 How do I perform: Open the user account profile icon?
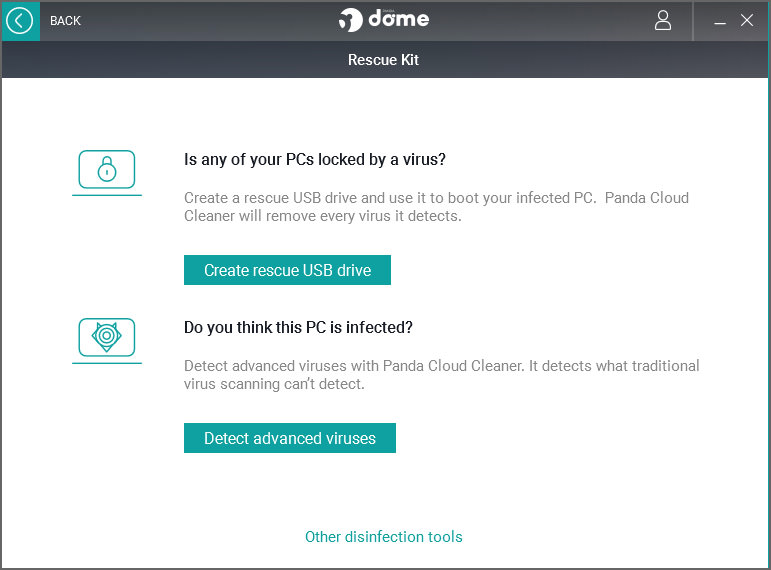(x=663, y=21)
